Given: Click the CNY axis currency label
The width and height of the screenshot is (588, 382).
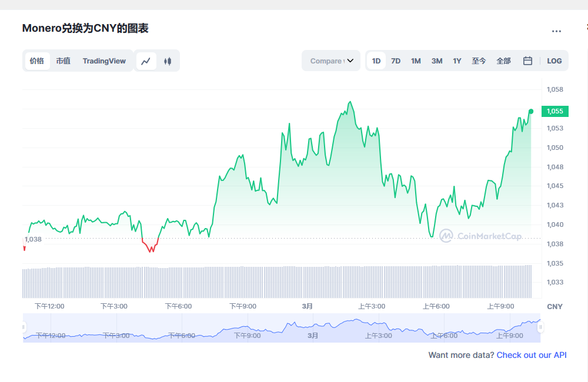Looking at the screenshot, I should click(x=555, y=306).
